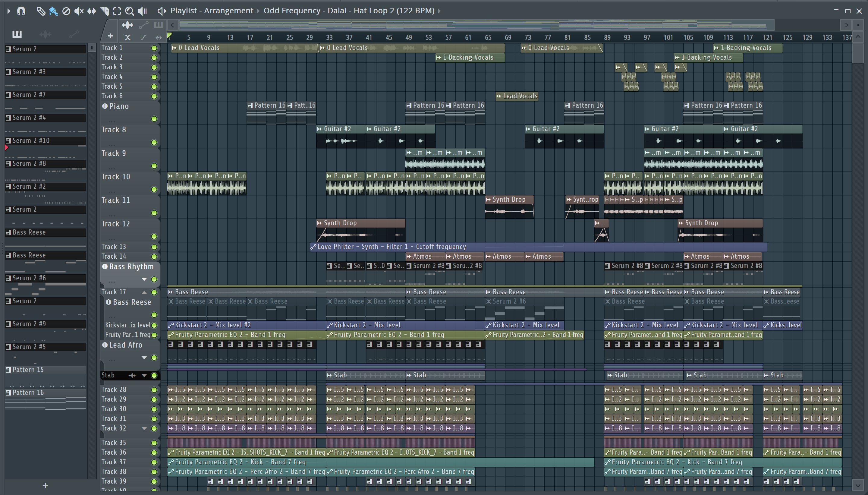Click the horizontal overview scrollbar
Screen dimensions: 868x495
point(477,25)
